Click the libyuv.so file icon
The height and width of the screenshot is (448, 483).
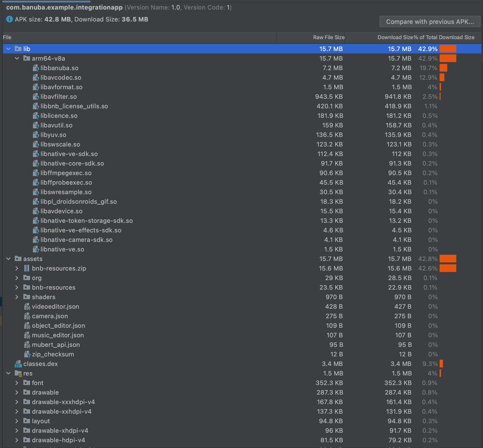coord(36,135)
